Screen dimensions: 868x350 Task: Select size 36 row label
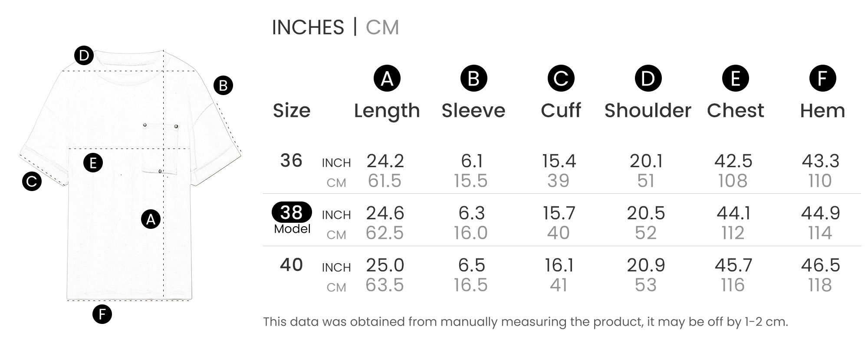click(291, 161)
